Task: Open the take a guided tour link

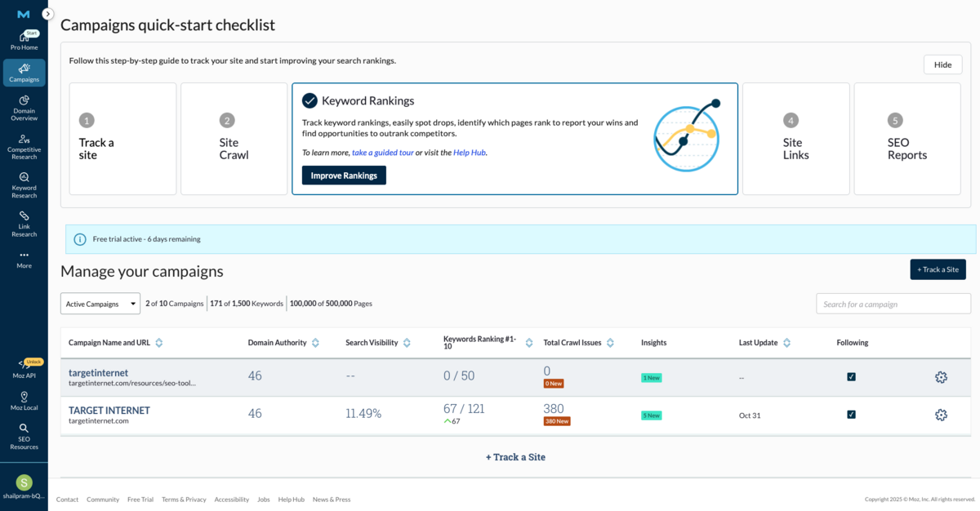Action: point(383,153)
